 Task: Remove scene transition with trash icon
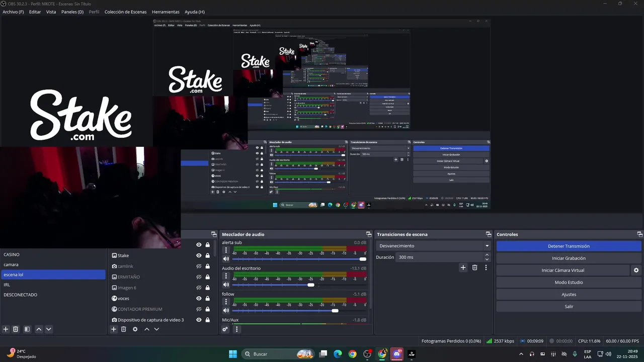(x=474, y=267)
